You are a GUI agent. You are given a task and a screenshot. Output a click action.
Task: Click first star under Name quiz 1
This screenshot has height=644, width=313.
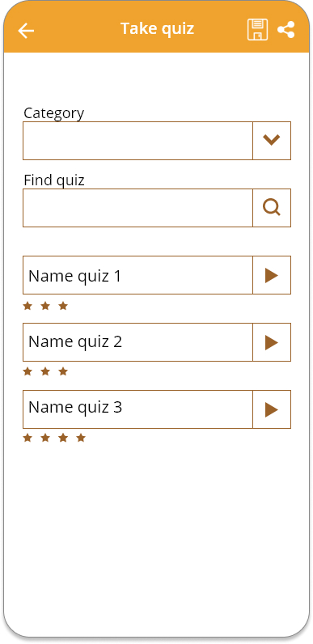coord(27,306)
